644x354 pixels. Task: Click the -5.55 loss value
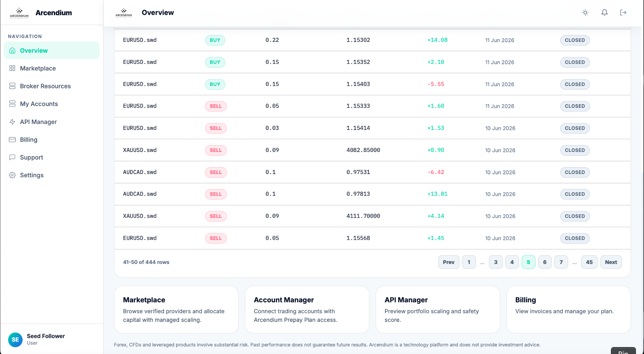(436, 84)
